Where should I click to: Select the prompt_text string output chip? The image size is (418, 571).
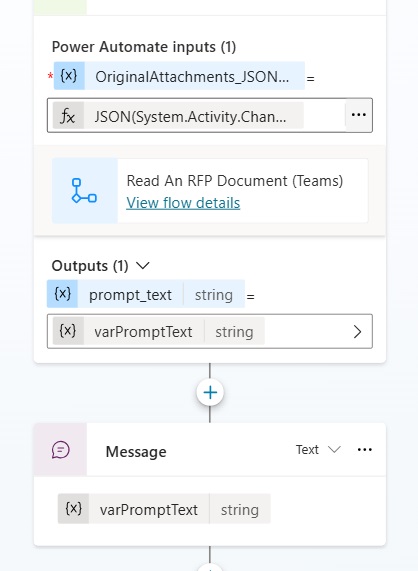point(146,294)
